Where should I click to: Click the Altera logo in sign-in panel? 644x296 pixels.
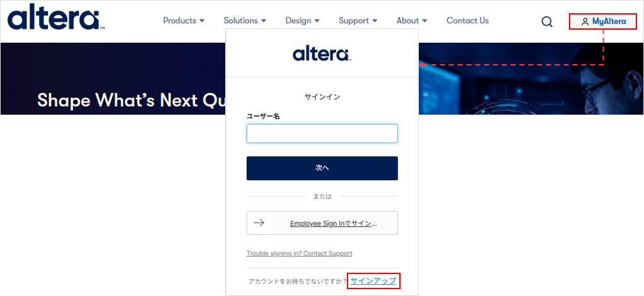(322, 54)
